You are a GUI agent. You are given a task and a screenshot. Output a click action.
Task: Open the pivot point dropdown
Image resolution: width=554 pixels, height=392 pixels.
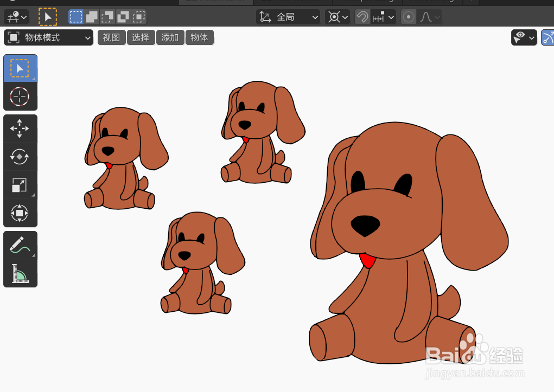pyautogui.click(x=338, y=17)
